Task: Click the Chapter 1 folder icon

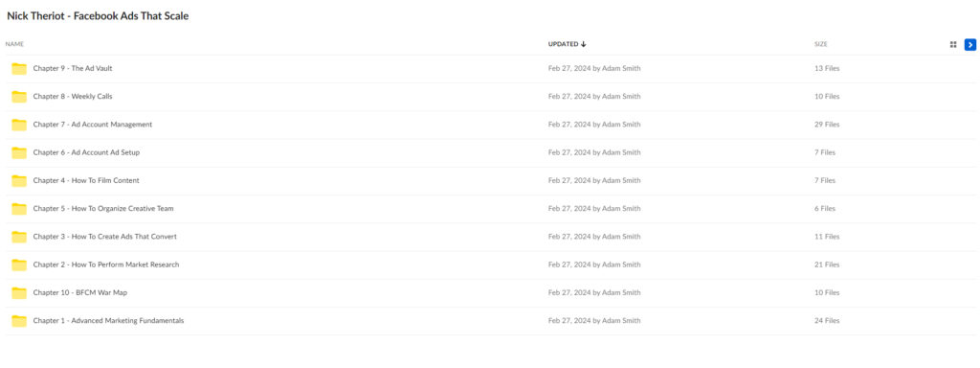Action: pos(19,321)
